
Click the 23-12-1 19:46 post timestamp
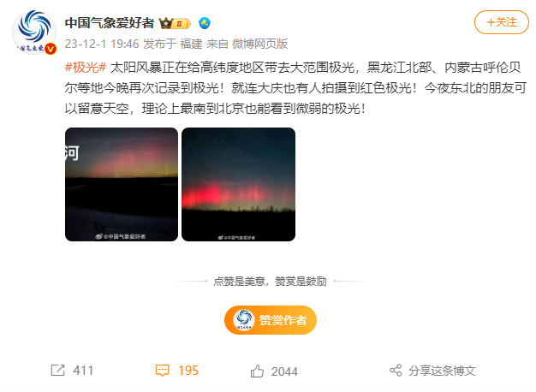(x=102, y=44)
